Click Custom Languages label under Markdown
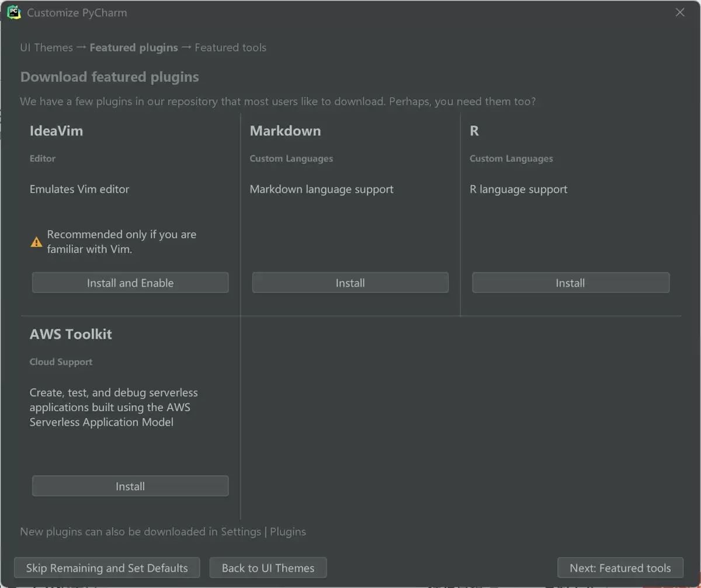The width and height of the screenshot is (701, 588). pos(291,158)
